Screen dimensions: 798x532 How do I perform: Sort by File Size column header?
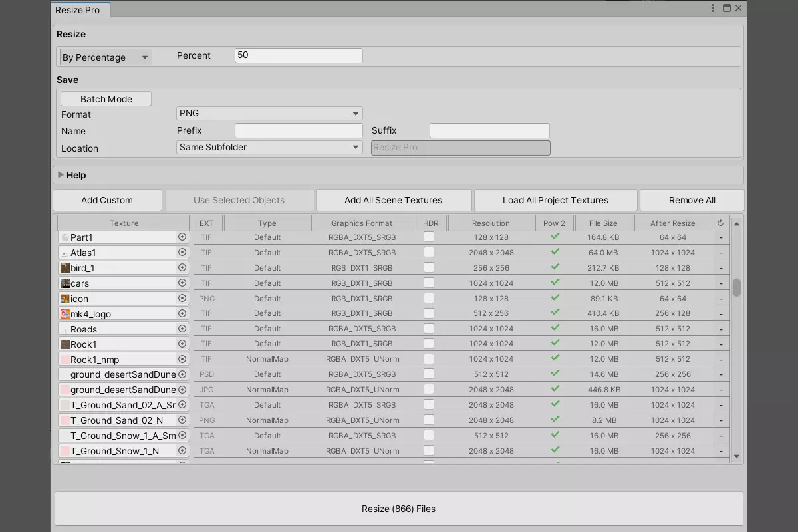(603, 223)
